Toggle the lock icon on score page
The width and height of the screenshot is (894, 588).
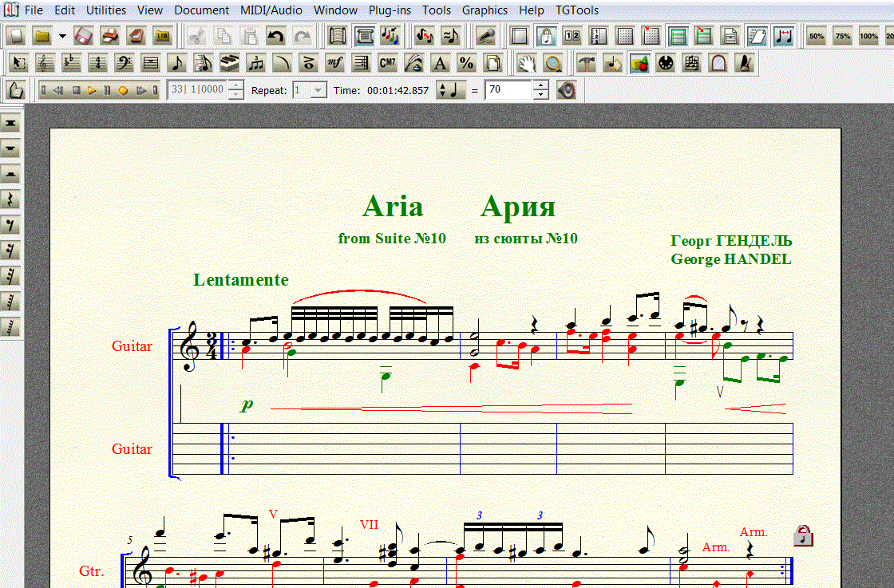(803, 535)
